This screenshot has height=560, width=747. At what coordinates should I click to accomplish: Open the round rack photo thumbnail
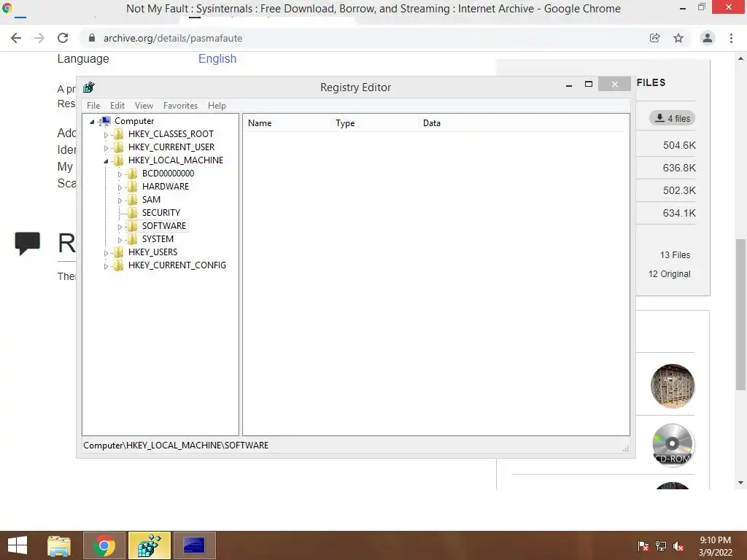673,386
